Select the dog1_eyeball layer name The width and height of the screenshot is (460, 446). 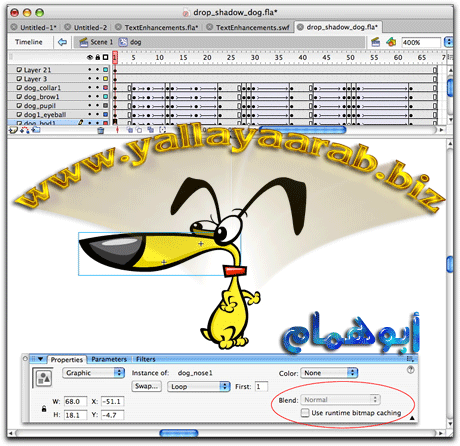(45, 114)
